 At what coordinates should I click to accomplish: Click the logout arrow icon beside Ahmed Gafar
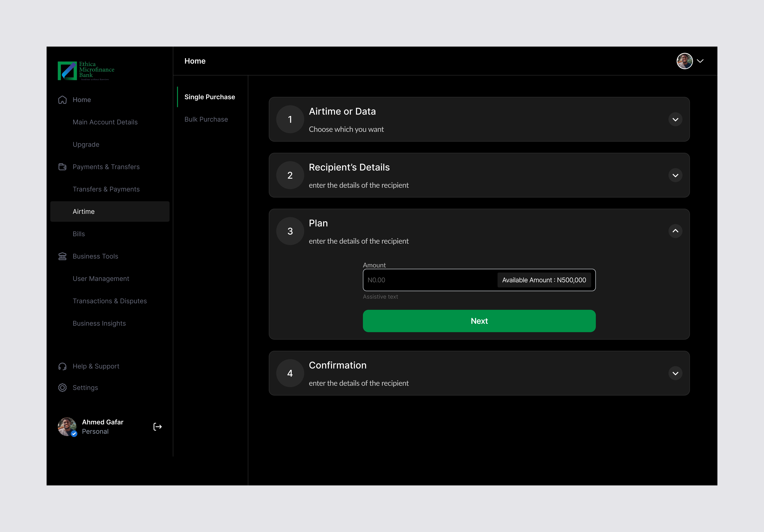tap(157, 427)
